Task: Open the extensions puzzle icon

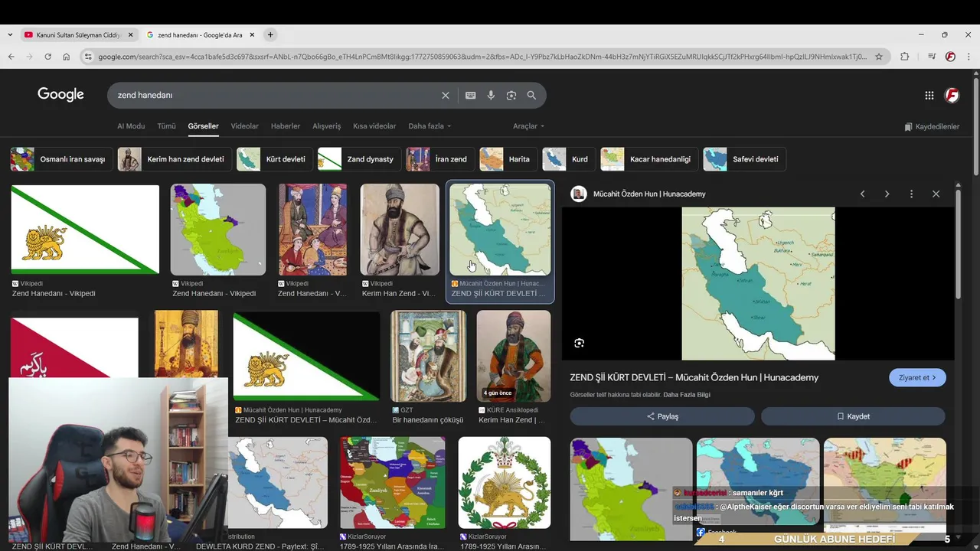Action: (x=905, y=57)
